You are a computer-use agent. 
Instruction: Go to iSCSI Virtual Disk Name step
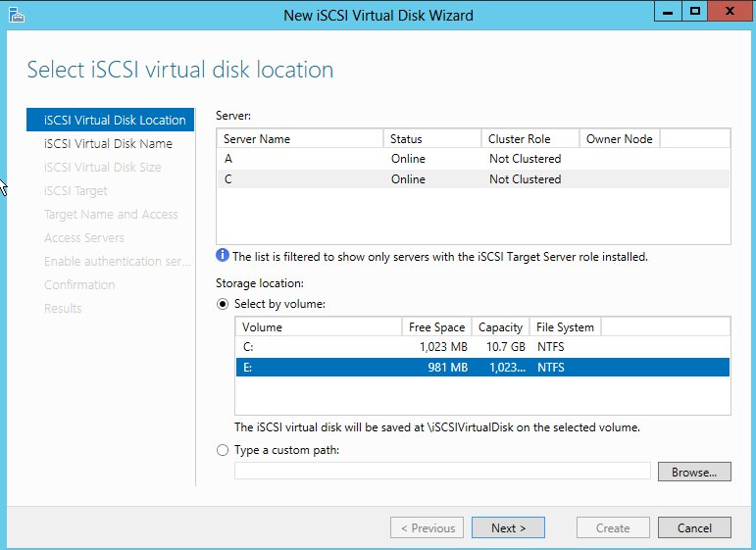[x=108, y=144]
